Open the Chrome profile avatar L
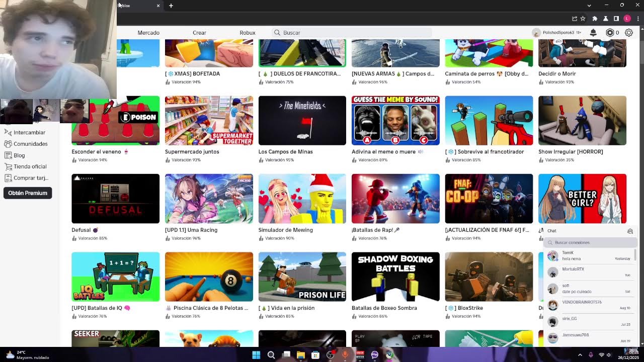Viewport: 644px width, 362px height. [627, 19]
